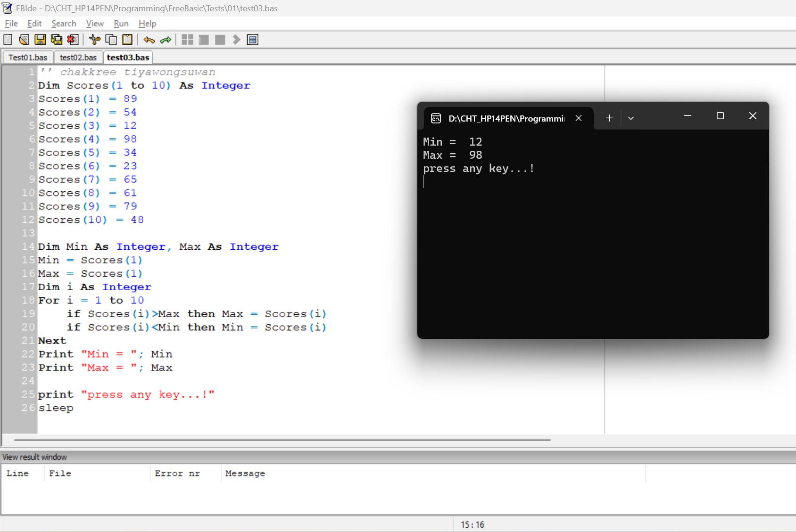This screenshot has height=532, width=796.
Task: Click the Quick run arrow icon
Action: pos(237,40)
